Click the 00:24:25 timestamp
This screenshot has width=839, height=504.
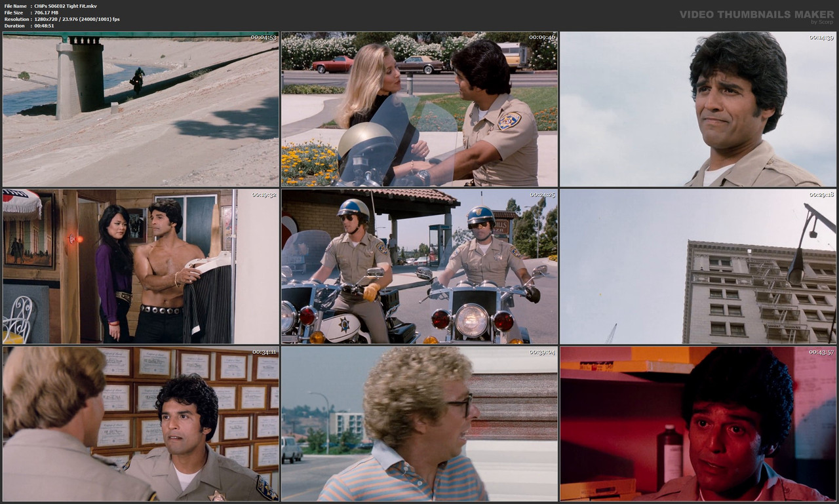pyautogui.click(x=542, y=195)
